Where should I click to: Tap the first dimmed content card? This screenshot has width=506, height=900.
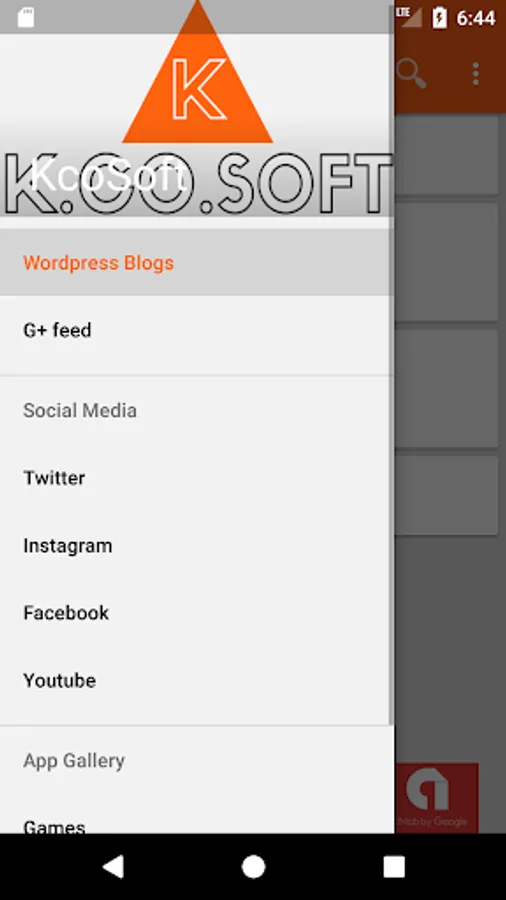(x=446, y=155)
